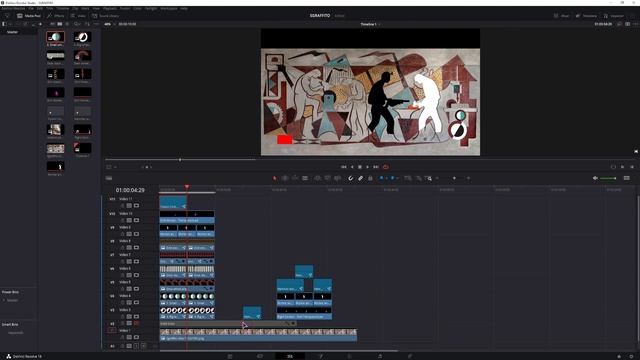The image size is (640, 360).
Task: Click the Insert Clip edit icon
Action: 318,178
